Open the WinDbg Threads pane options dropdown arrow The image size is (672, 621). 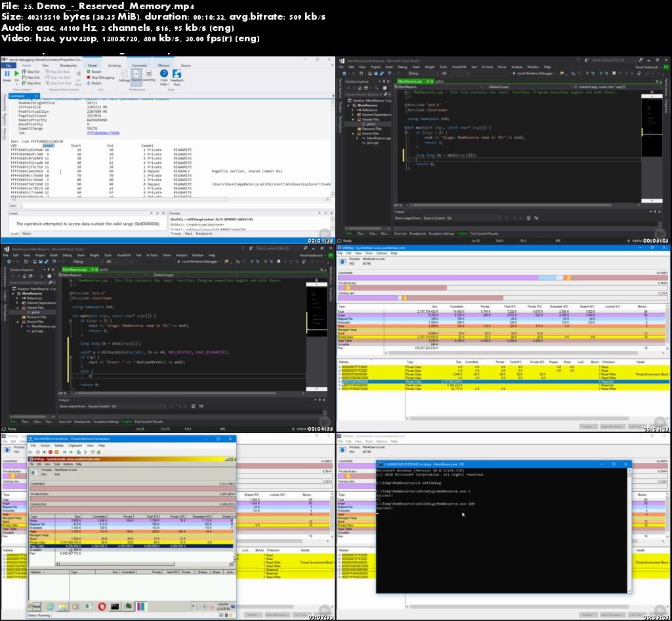click(x=319, y=213)
